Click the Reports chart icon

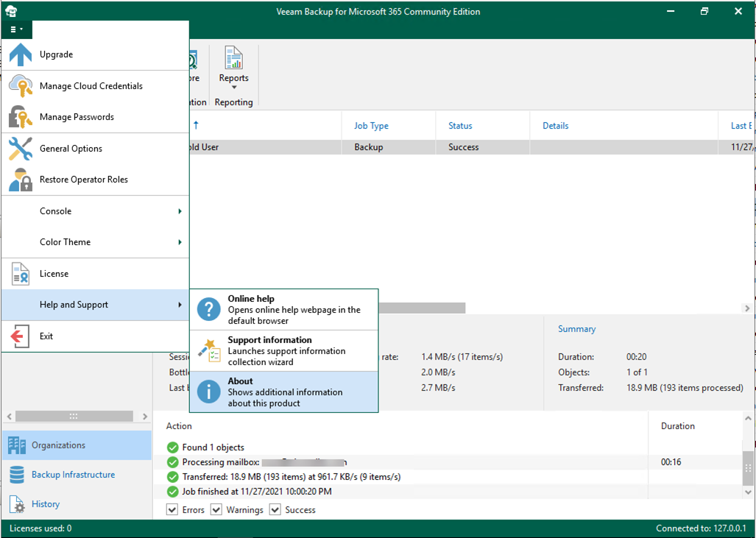tap(233, 58)
